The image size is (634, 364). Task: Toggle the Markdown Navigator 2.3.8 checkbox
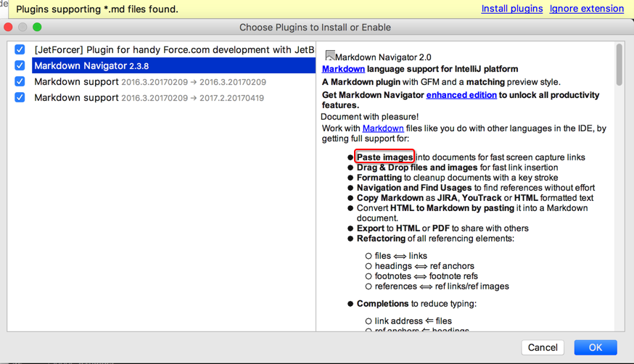20,65
